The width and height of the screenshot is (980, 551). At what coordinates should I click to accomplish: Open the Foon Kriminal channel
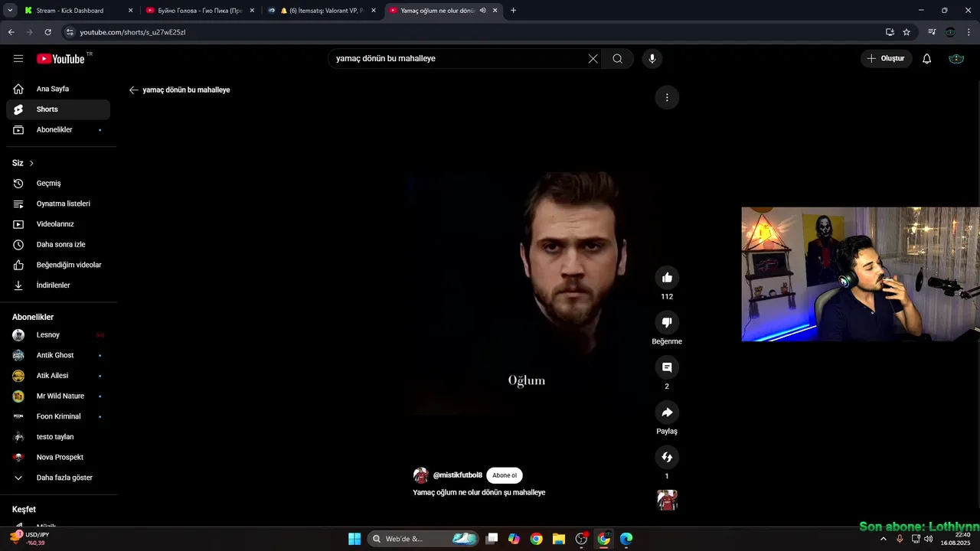[x=58, y=416]
